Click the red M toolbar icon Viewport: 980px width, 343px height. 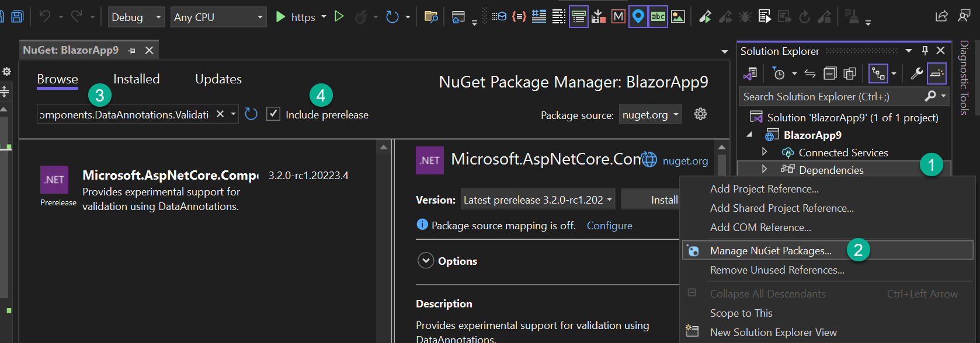[618, 16]
